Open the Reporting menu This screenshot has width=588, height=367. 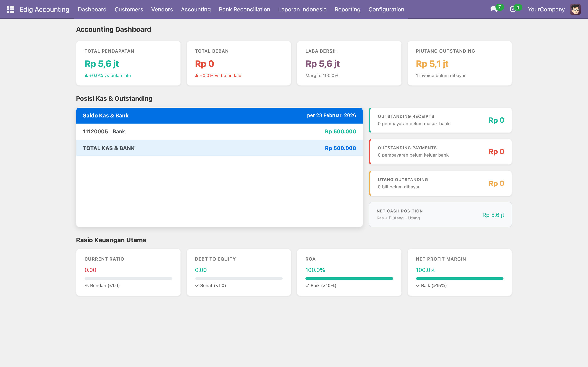[347, 9]
